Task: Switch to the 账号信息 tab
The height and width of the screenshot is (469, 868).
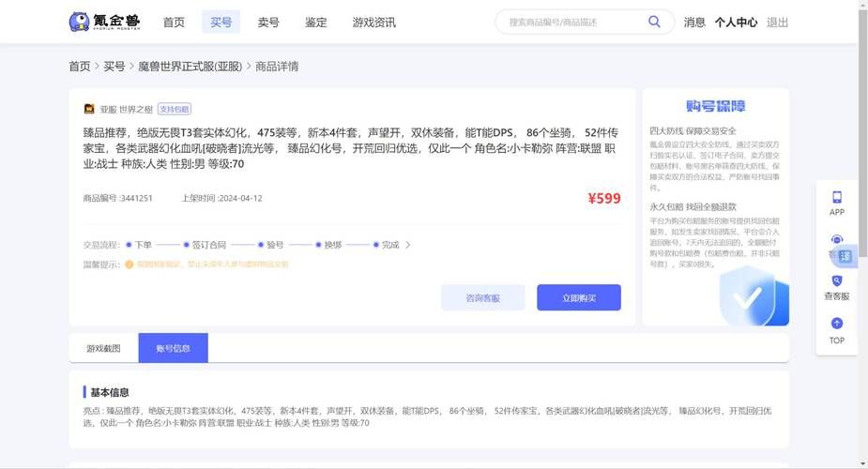Action: [174, 348]
